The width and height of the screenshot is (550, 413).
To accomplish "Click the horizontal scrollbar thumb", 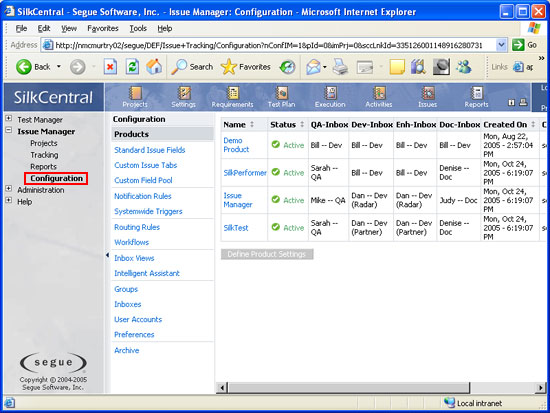I will pos(349,388).
